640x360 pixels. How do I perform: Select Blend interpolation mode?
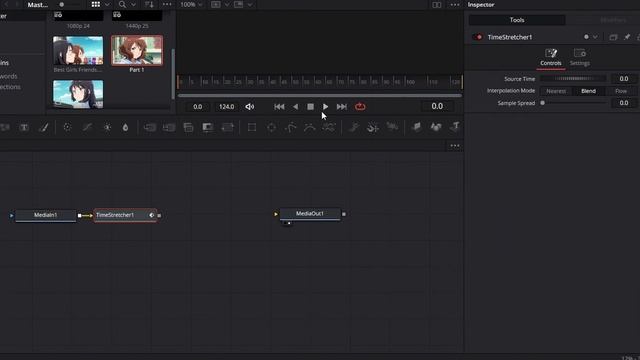pos(588,91)
